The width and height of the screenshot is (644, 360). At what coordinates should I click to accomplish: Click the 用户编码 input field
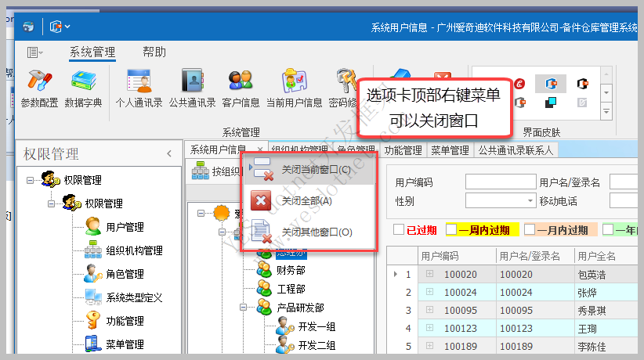[x=500, y=182]
